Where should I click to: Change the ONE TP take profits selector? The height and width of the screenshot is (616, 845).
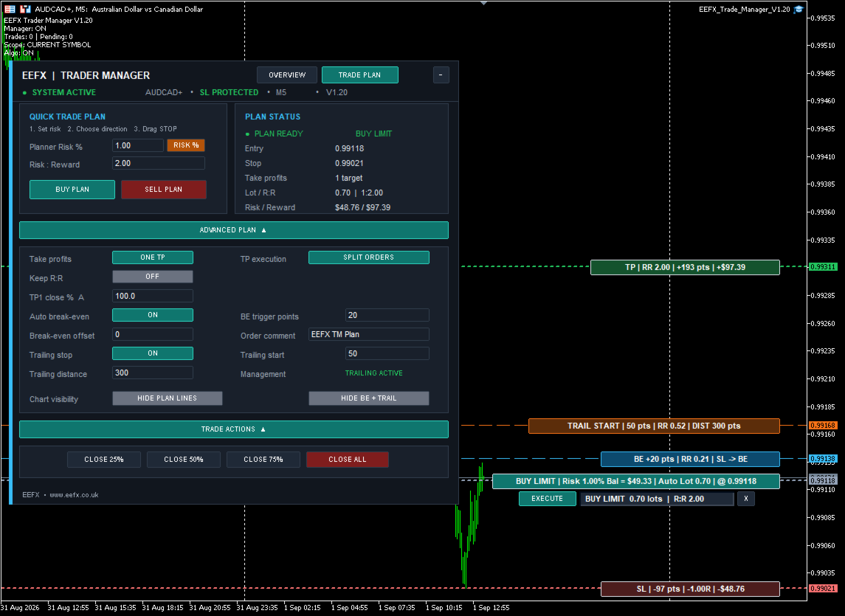pyautogui.click(x=153, y=257)
